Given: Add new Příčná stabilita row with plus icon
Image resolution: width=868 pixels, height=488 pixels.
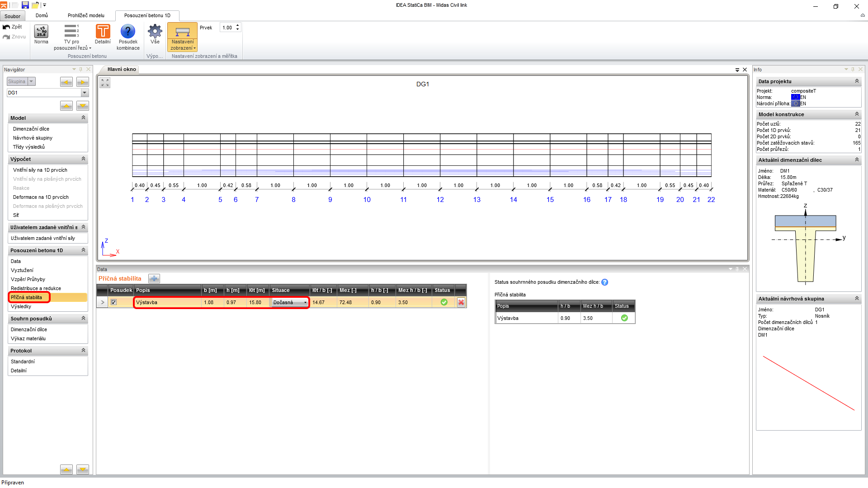Looking at the screenshot, I should [x=154, y=279].
